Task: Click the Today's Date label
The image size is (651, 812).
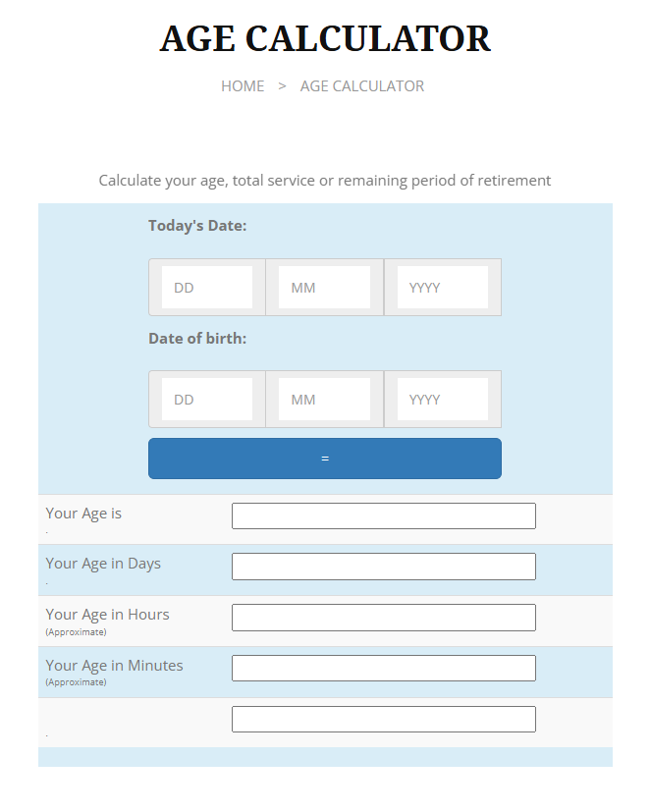Action: pos(197,226)
